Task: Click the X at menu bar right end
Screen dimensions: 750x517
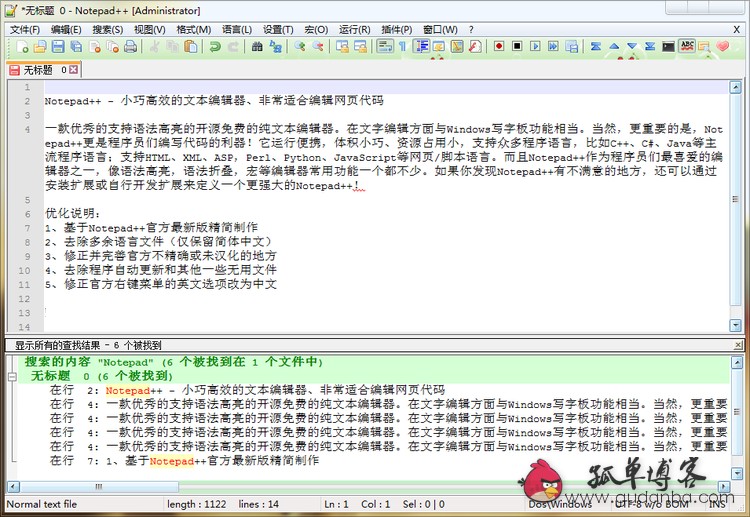Action: click(737, 30)
